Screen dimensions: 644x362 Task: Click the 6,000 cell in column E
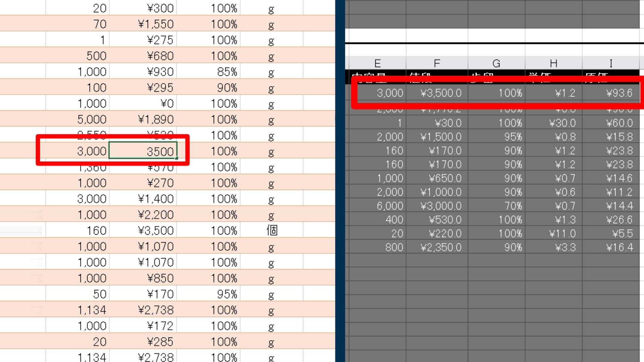pyautogui.click(x=377, y=206)
